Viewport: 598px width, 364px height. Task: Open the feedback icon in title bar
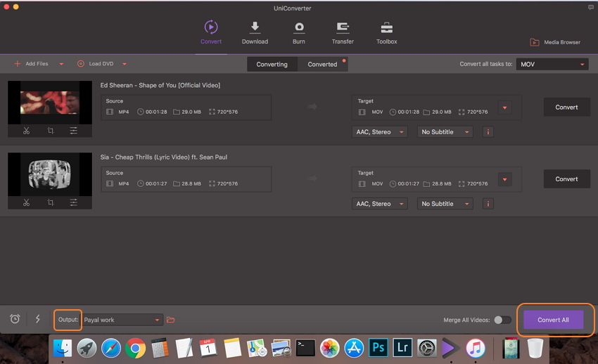click(591, 7)
